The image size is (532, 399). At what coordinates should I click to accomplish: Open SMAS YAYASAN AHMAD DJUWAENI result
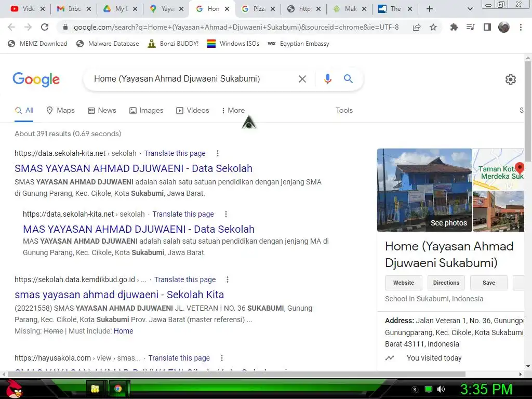coord(134,169)
